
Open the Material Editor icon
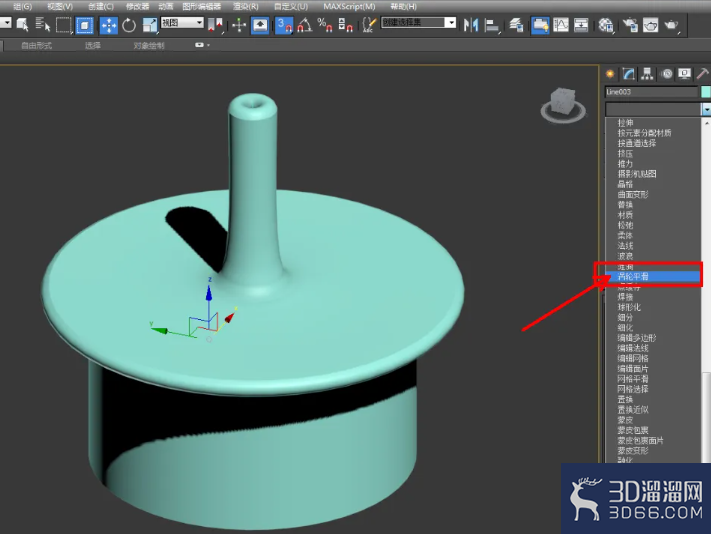605,24
